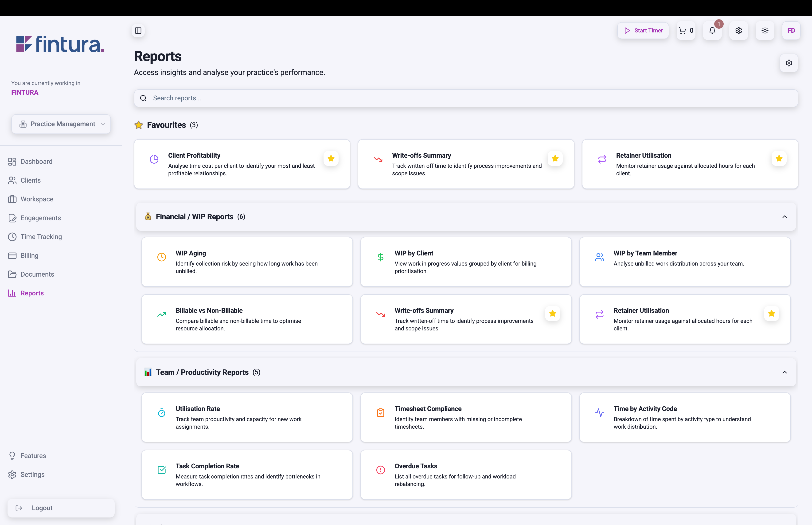Image resolution: width=812 pixels, height=525 pixels.
Task: Open the shopping cart icon
Action: click(686, 31)
